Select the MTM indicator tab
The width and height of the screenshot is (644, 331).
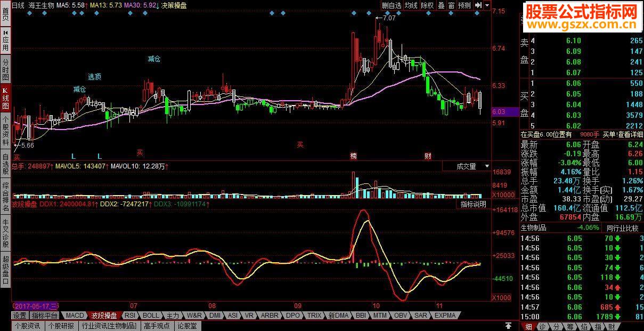pyautogui.click(x=380, y=316)
